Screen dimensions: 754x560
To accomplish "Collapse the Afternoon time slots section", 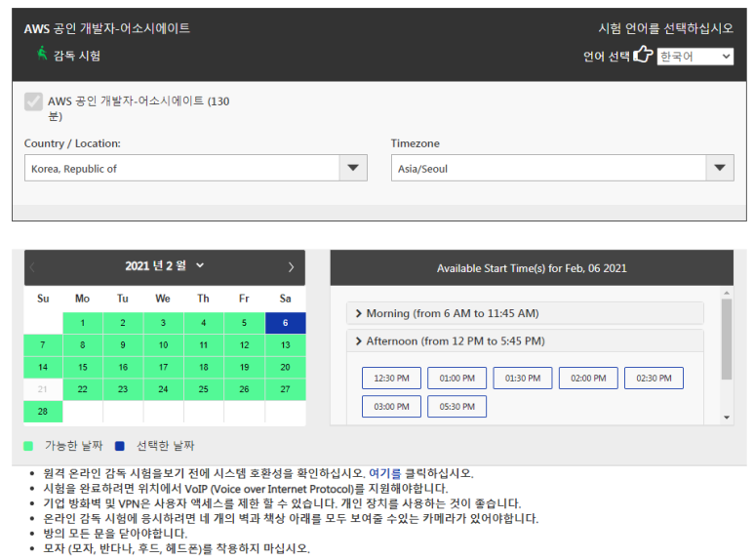I will tap(525, 341).
